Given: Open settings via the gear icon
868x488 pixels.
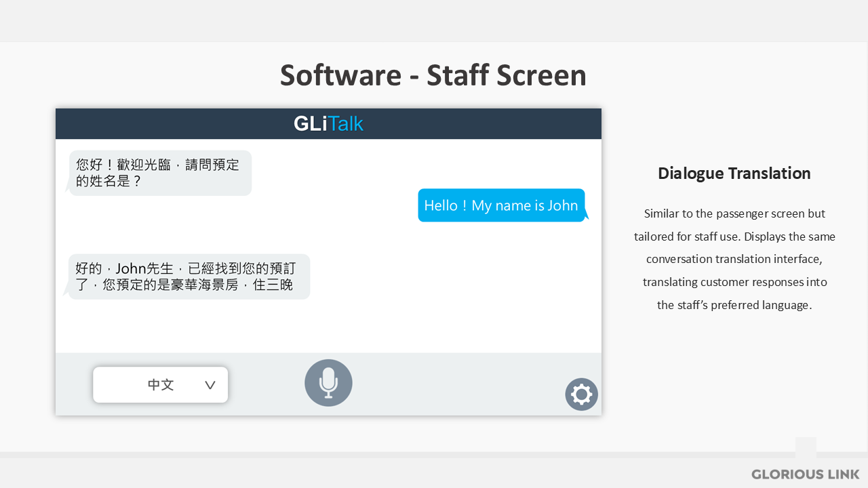Looking at the screenshot, I should [581, 394].
